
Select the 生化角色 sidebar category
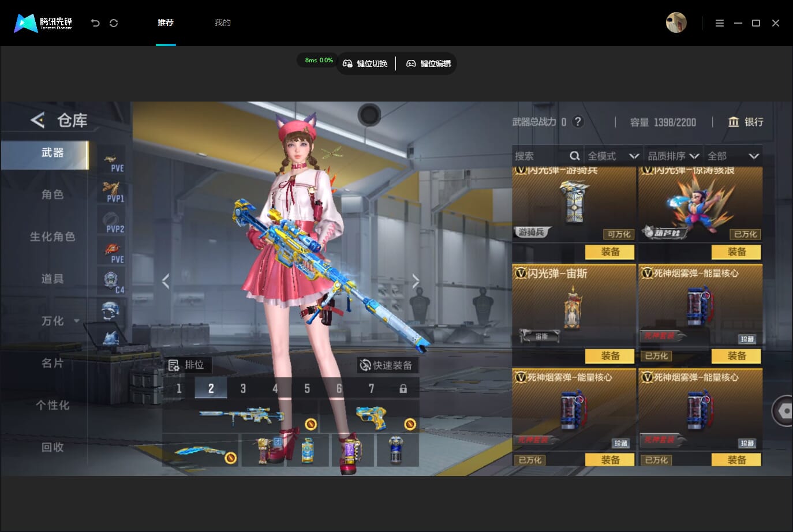[x=53, y=237]
